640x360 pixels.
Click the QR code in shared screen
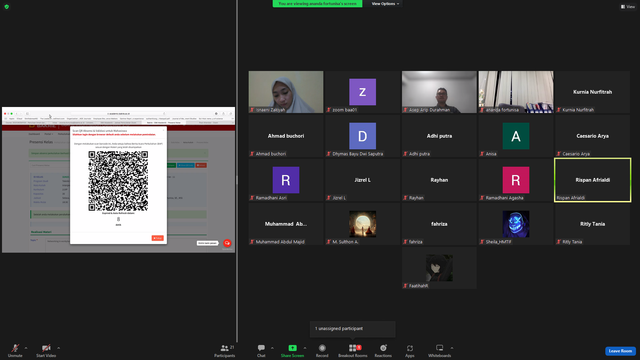coord(118,181)
